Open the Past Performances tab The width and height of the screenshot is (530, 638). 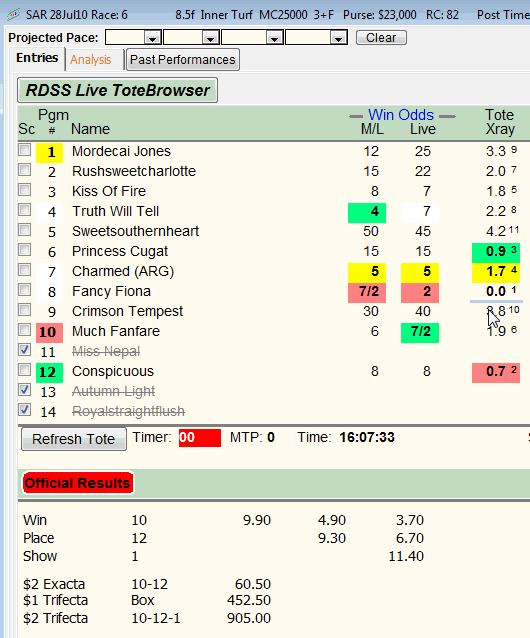point(183,60)
